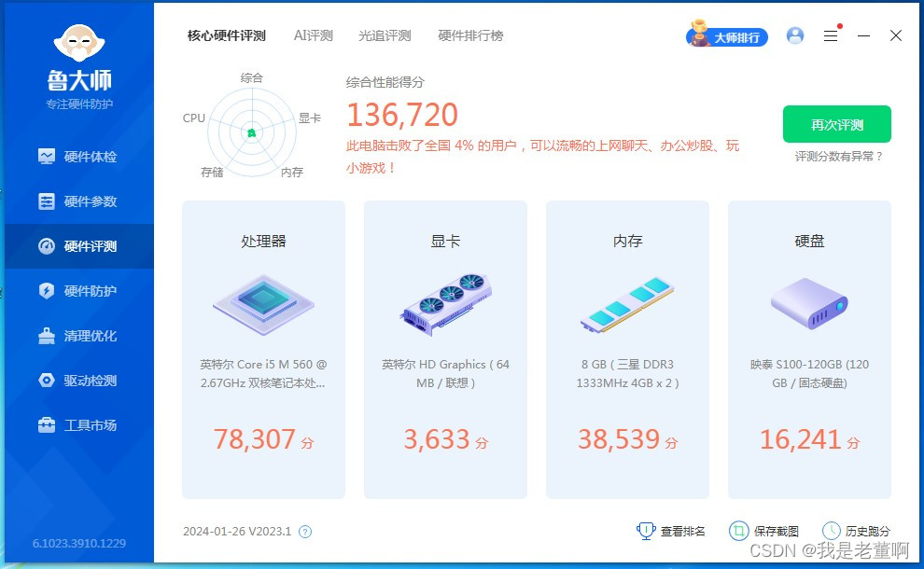Click the 综合性能得分 heading

click(x=385, y=82)
